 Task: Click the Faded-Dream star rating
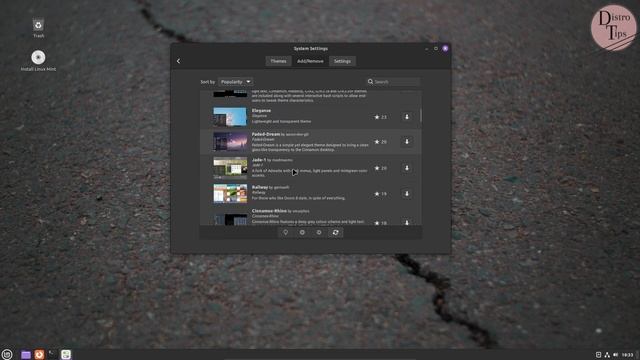click(x=380, y=142)
